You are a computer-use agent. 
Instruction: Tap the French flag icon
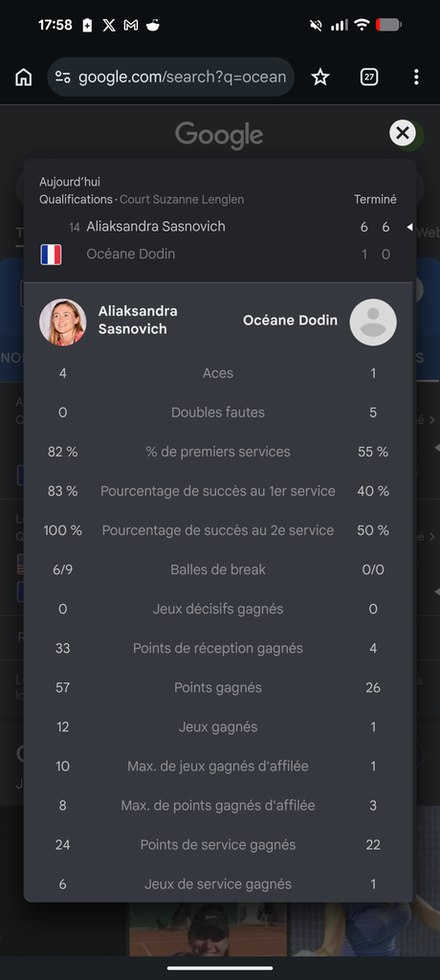[51, 255]
